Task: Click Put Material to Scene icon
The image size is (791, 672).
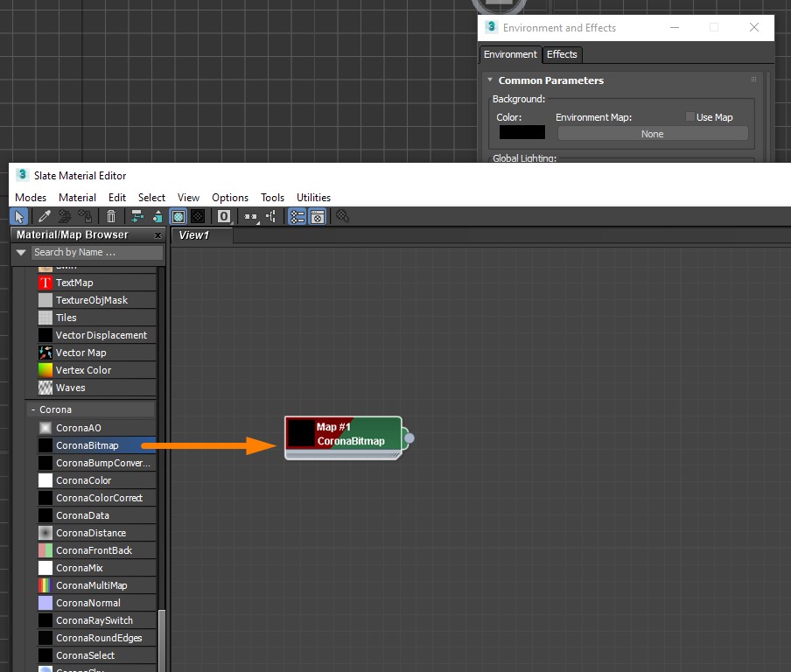Action: click(65, 217)
